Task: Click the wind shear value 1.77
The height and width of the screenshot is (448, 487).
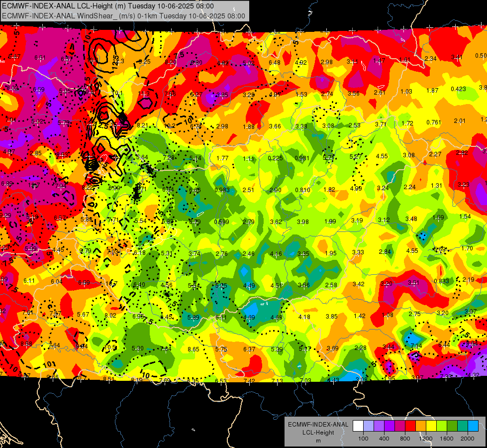Action: 222,158
